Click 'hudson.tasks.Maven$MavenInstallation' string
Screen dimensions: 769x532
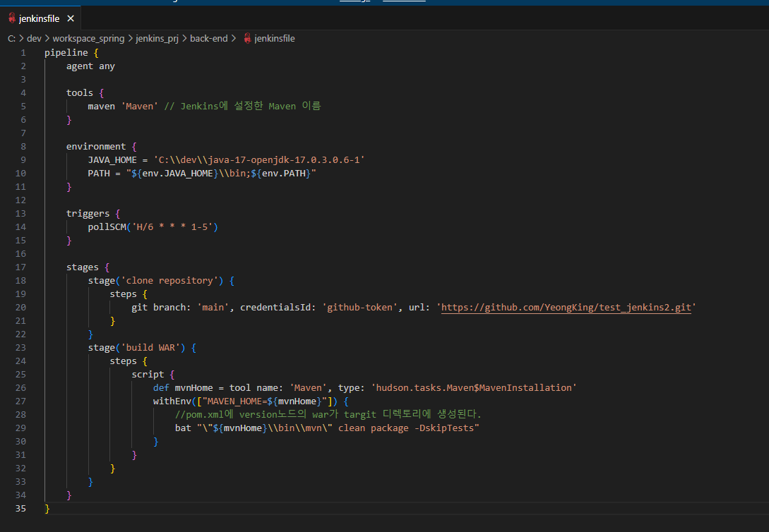pos(474,388)
